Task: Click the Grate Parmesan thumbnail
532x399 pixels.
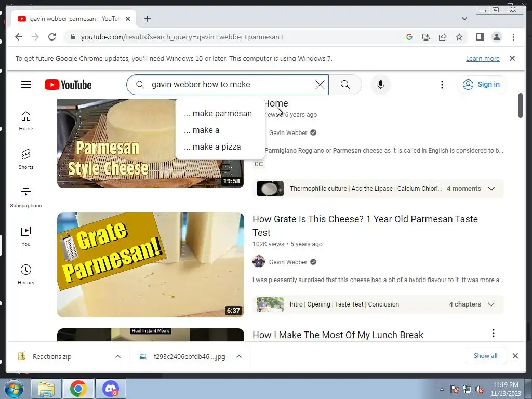Action: tap(150, 265)
